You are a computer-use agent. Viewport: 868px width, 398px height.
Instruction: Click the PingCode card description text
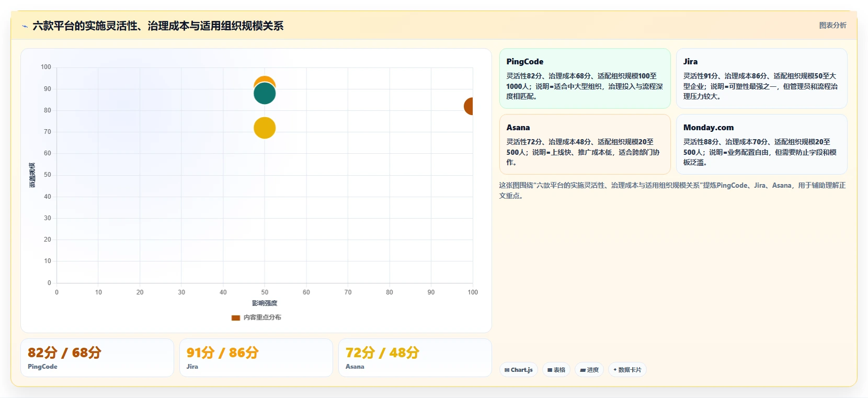tap(585, 86)
